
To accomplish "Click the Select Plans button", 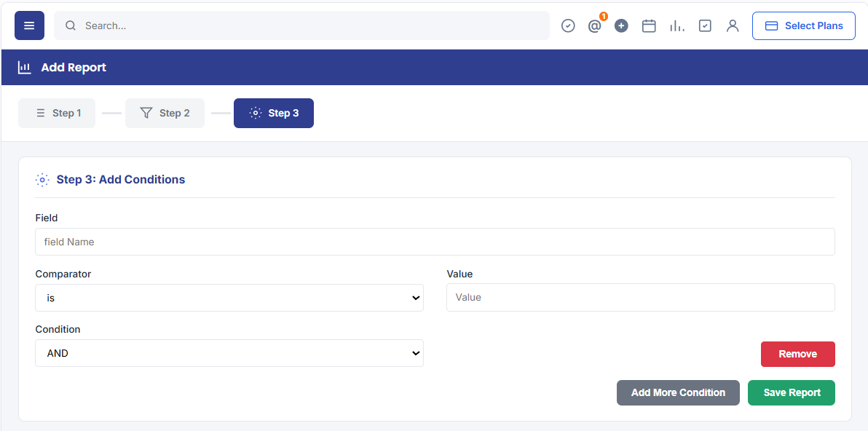I will click(x=804, y=26).
